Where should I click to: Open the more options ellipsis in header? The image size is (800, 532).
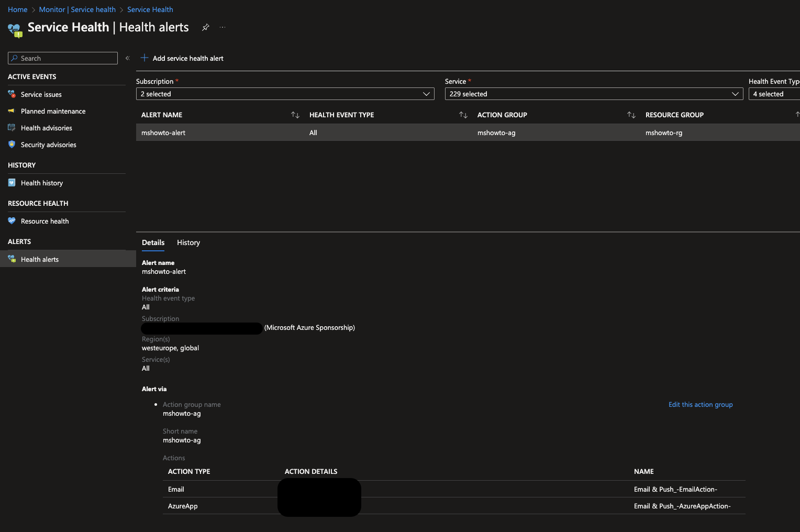pyautogui.click(x=223, y=27)
